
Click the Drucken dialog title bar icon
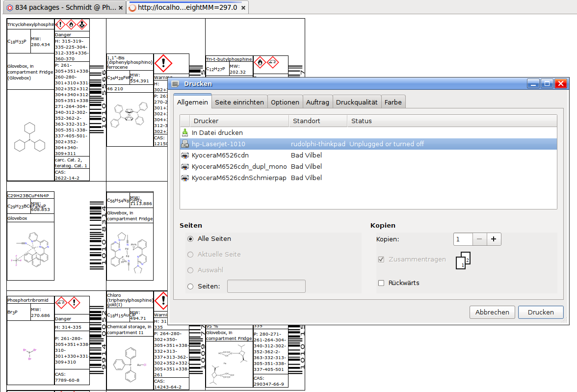pyautogui.click(x=176, y=84)
